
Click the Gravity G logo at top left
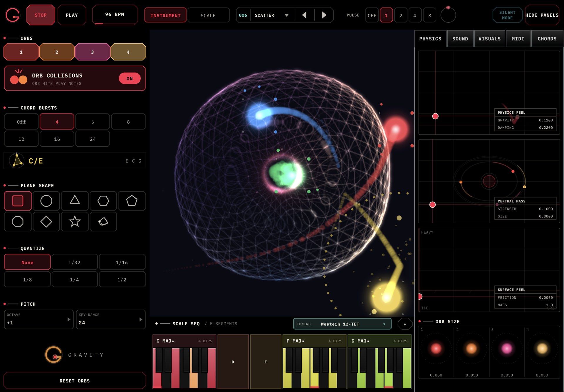click(x=13, y=15)
